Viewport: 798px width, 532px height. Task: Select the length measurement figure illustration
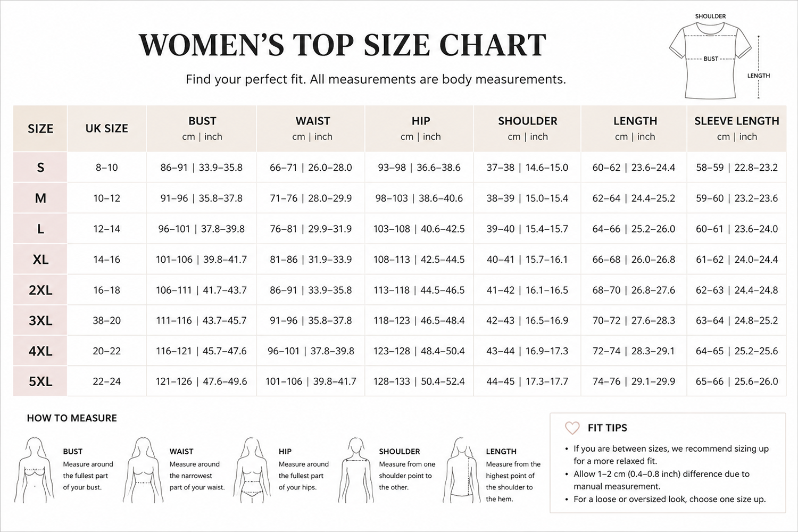tap(461, 470)
